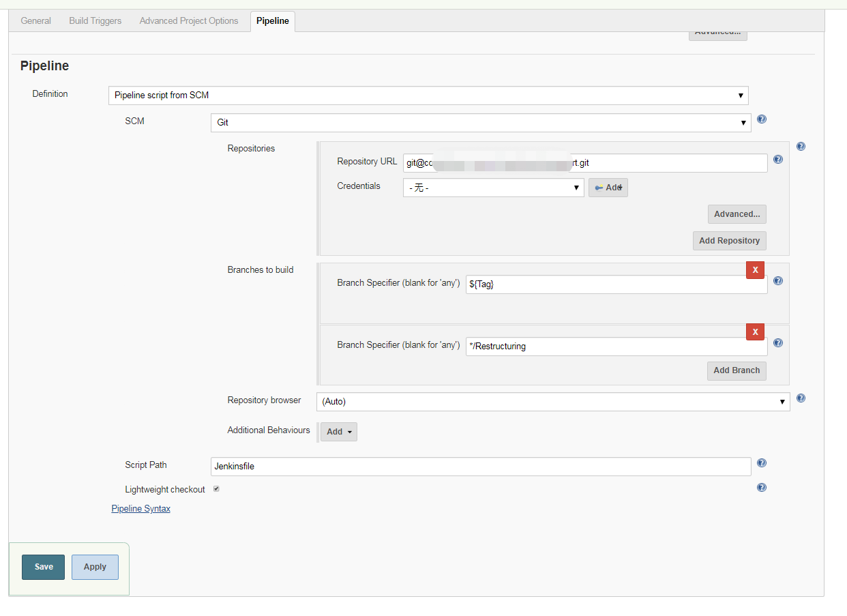Open the Pipeline Syntax link
Viewport: 847px width, 616px height.
point(141,509)
